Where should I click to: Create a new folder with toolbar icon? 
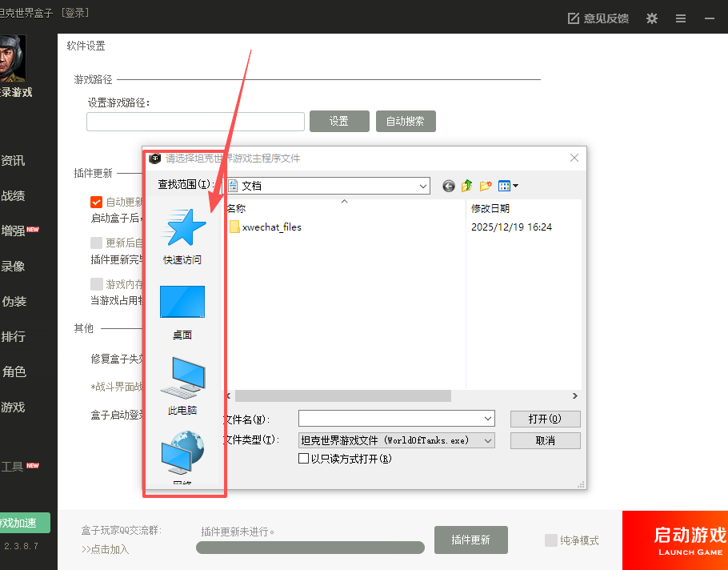tap(486, 186)
